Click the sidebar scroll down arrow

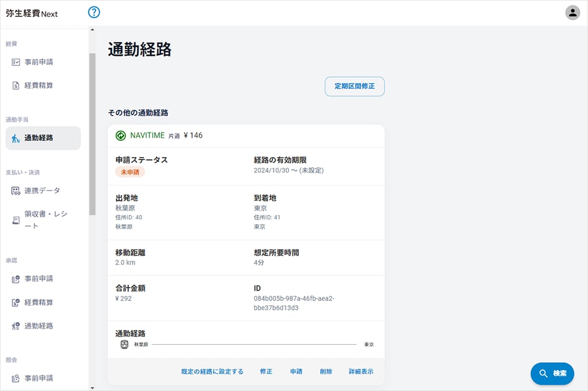coord(92,387)
